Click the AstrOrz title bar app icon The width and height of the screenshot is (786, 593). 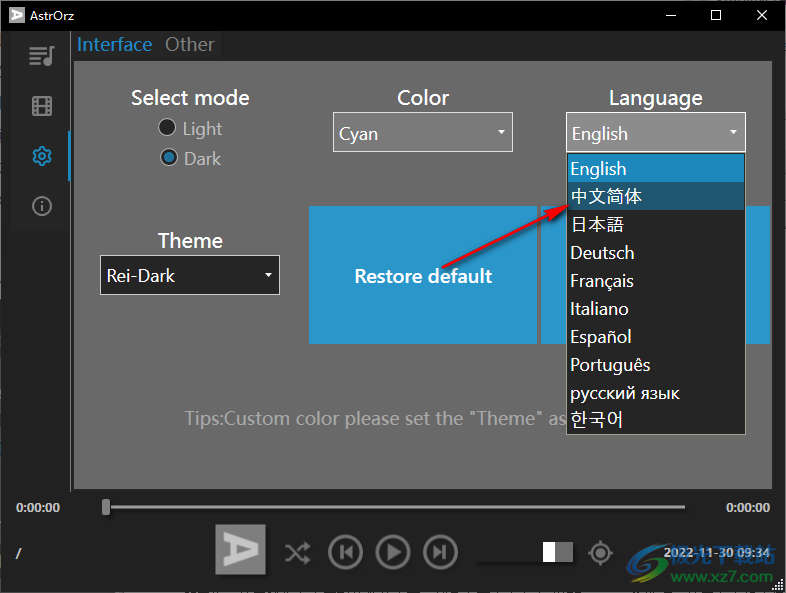click(17, 15)
